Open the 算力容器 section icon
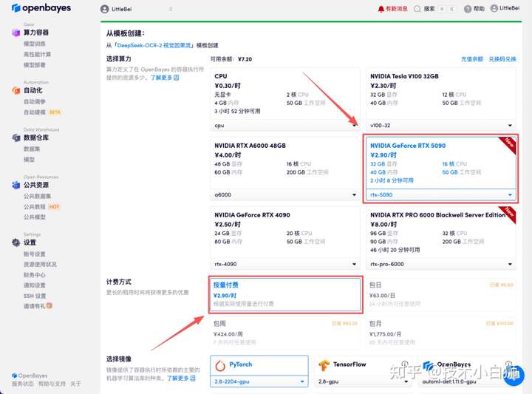Image resolution: width=532 pixels, height=394 pixels. point(16,33)
